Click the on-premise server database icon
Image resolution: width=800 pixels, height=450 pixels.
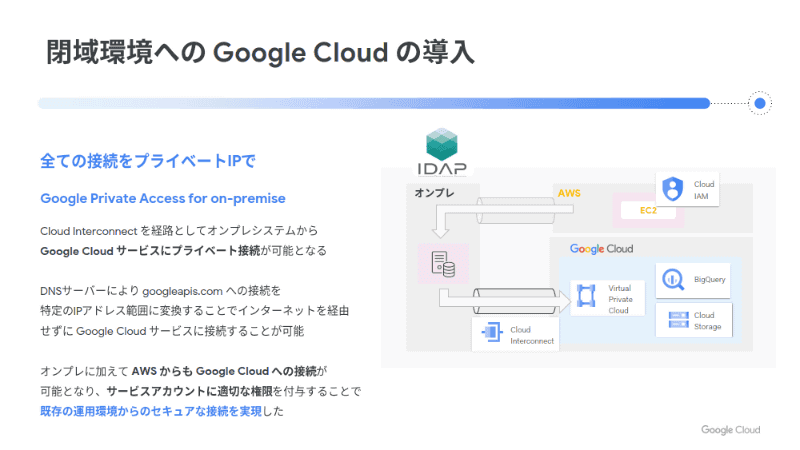441,263
